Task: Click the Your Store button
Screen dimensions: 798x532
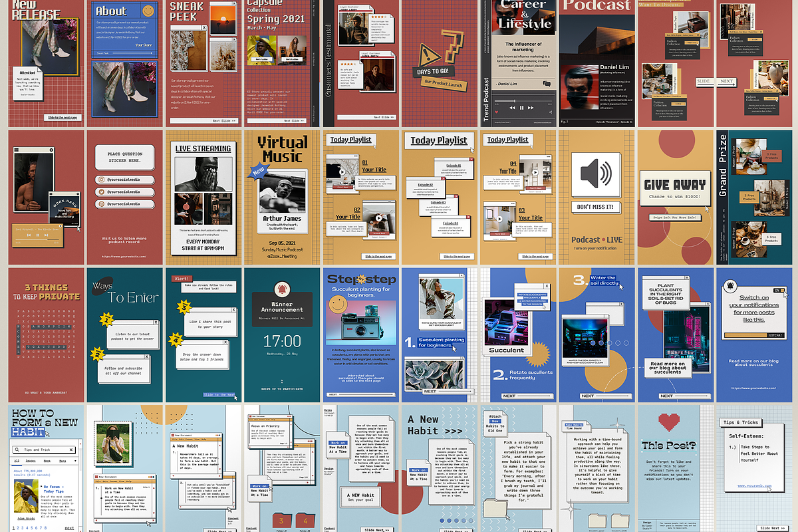Action: pyautogui.click(x=144, y=45)
